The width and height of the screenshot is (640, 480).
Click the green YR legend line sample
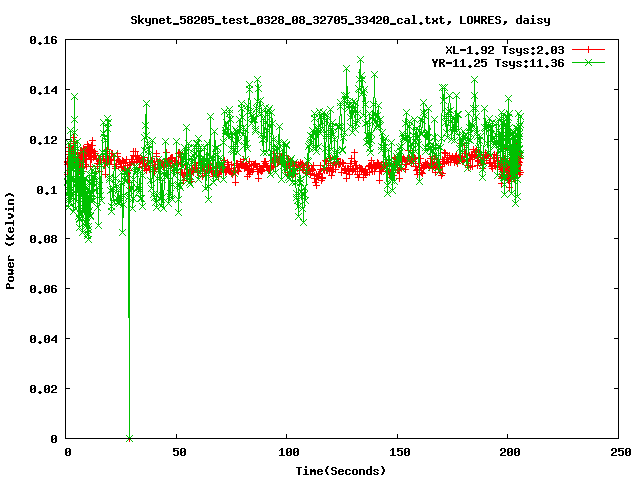coord(588,62)
